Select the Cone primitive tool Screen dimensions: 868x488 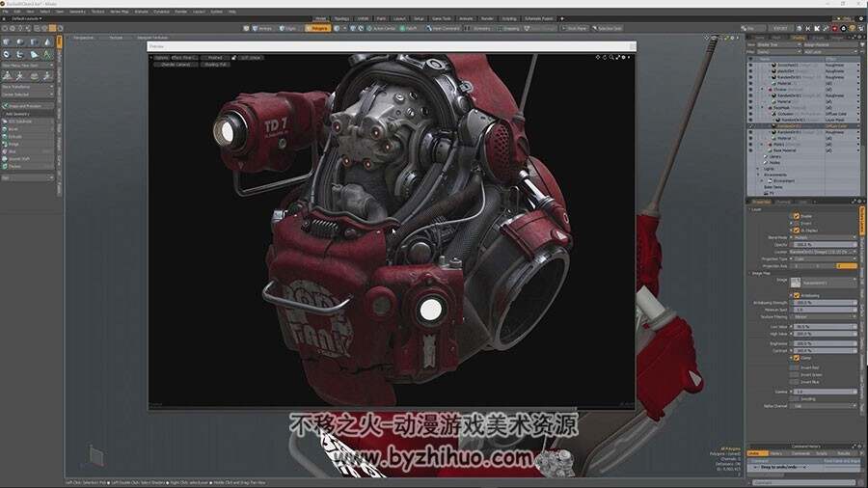pyautogui.click(x=47, y=42)
